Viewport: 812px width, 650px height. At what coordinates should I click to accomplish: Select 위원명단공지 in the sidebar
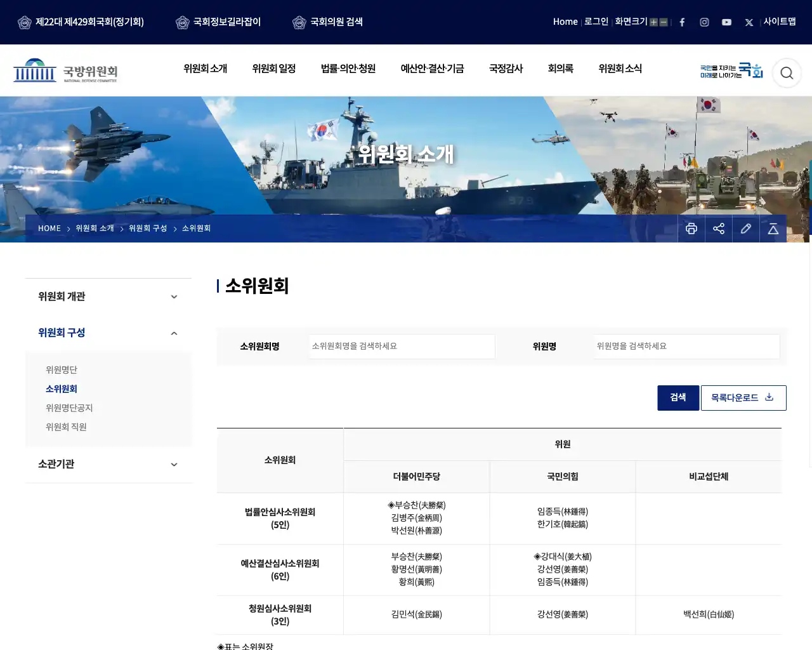pyautogui.click(x=69, y=408)
